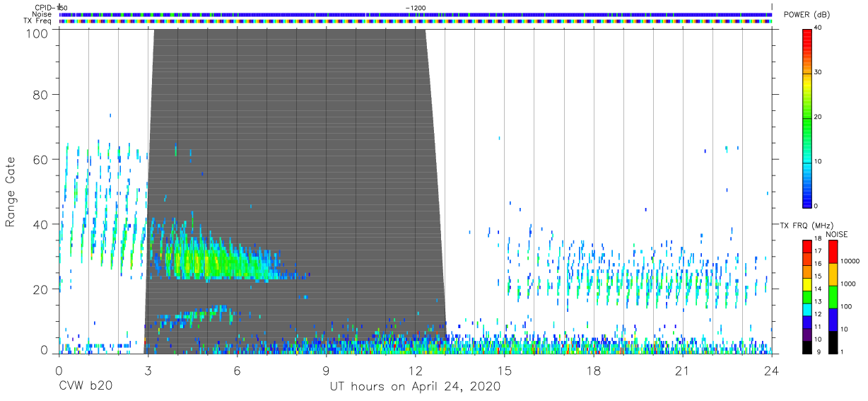
Task: Click the x-axis tick label 15
Action: tap(504, 370)
